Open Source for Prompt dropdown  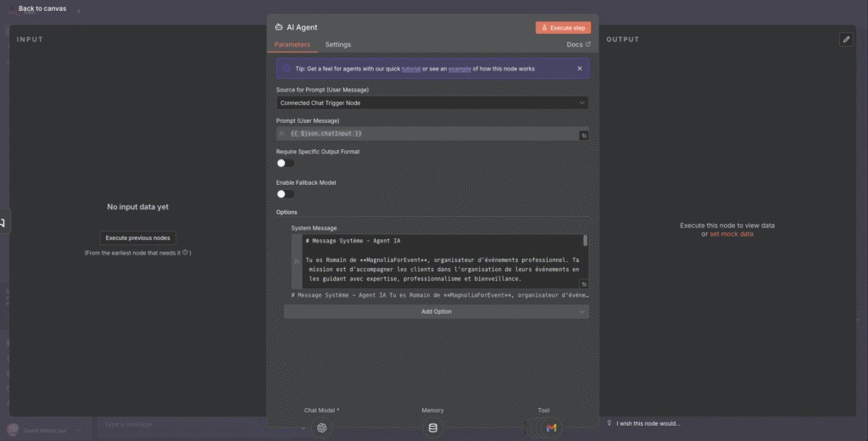pos(432,103)
